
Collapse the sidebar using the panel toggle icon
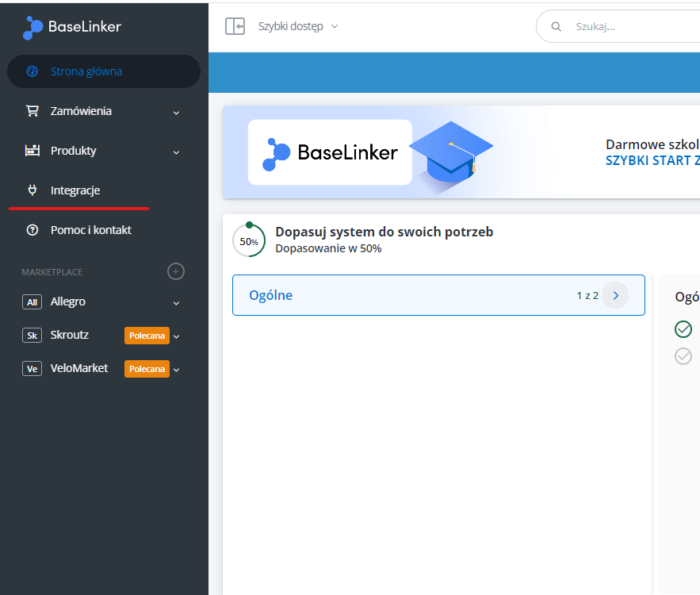(235, 26)
